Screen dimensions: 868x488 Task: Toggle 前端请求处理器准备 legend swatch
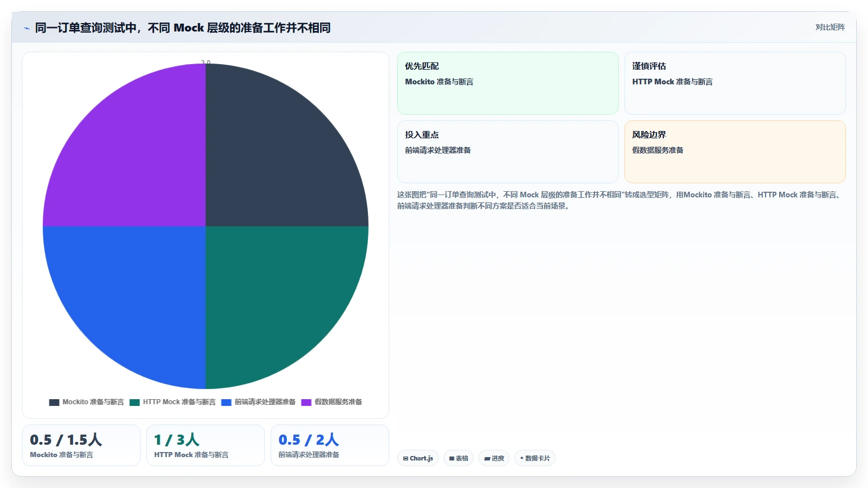[226, 402]
